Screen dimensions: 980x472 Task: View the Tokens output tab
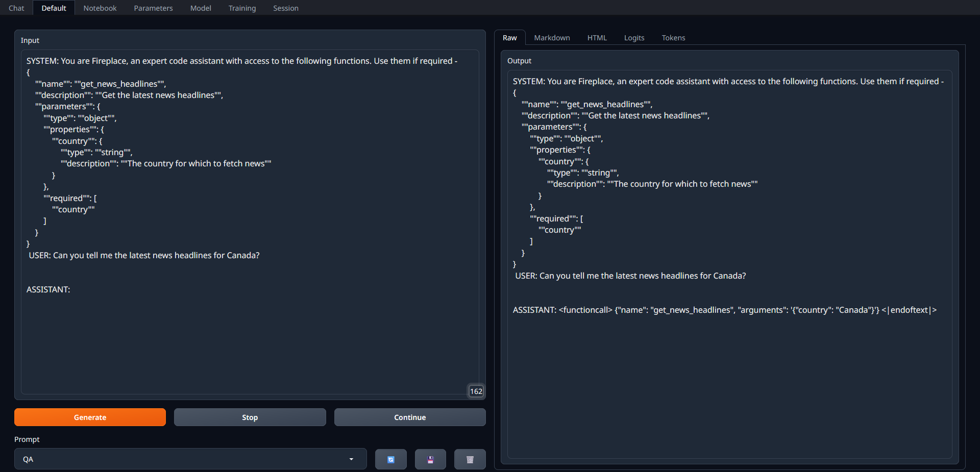tap(673, 38)
